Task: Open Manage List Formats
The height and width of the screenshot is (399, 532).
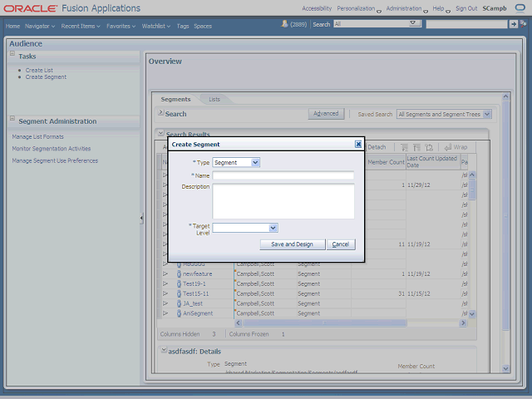Action: point(37,136)
